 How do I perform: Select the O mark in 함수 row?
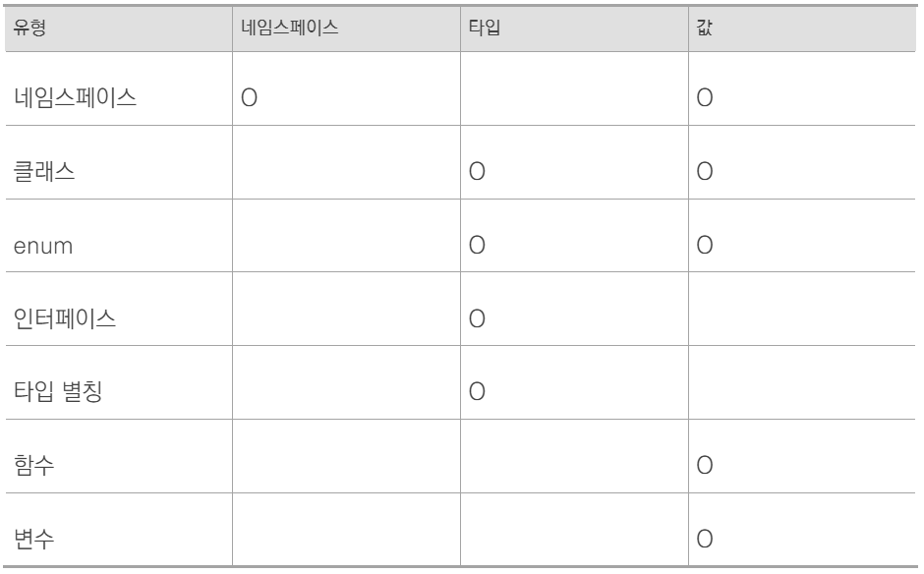coord(704,466)
